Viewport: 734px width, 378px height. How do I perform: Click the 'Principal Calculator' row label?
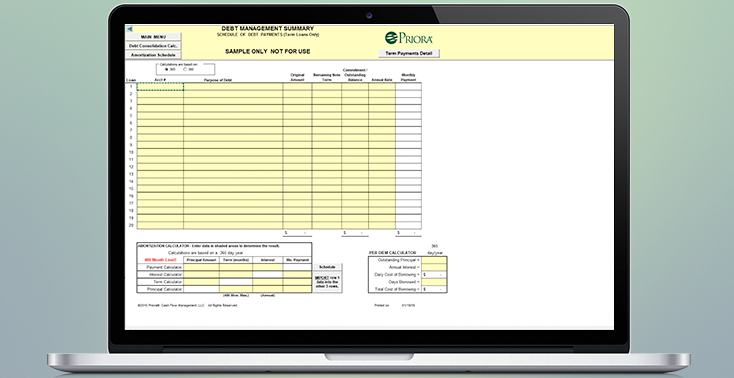165,289
